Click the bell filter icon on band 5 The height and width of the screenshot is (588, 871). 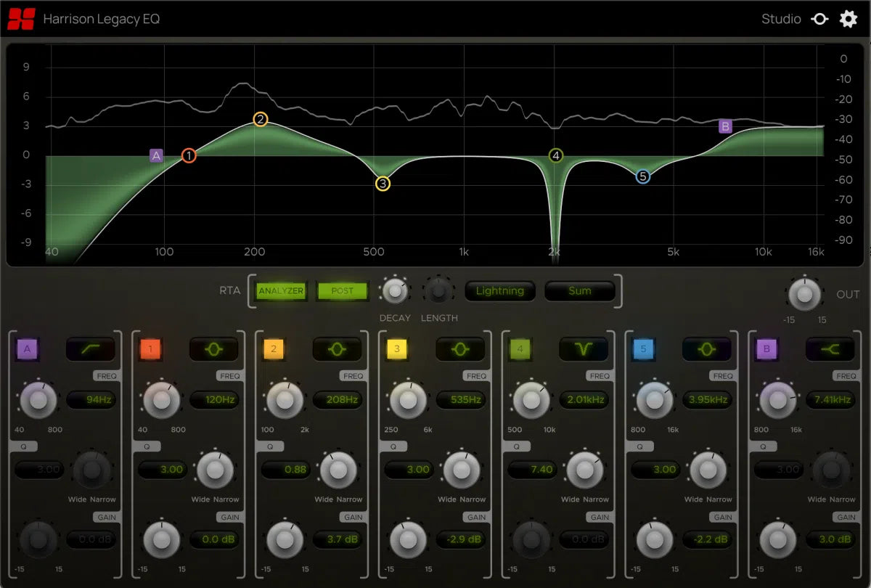click(707, 349)
